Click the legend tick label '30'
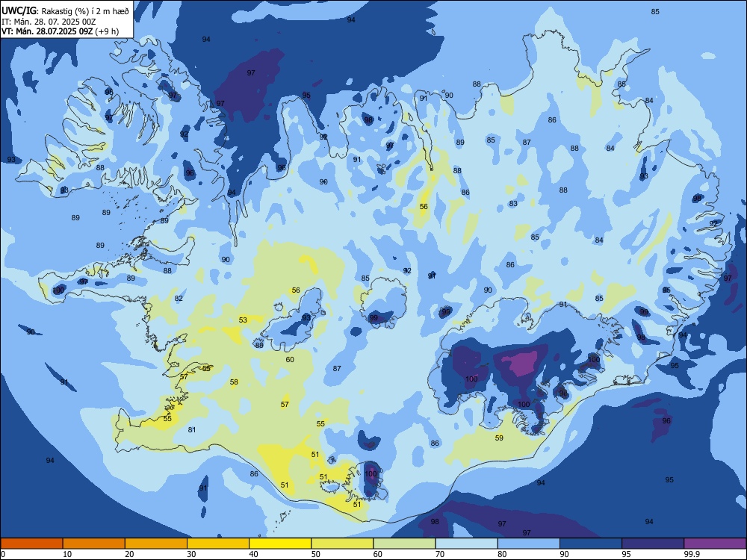Image resolution: width=747 pixels, height=560 pixels. (191, 554)
